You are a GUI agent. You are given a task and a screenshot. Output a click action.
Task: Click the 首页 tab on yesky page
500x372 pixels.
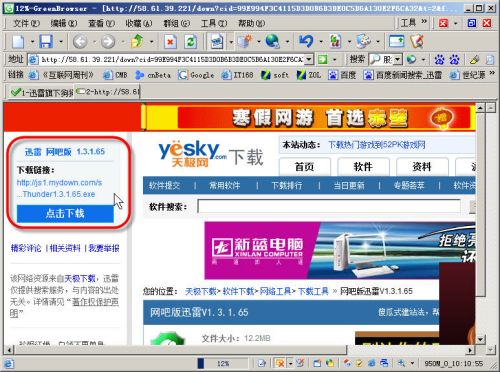pyautogui.click(x=304, y=167)
